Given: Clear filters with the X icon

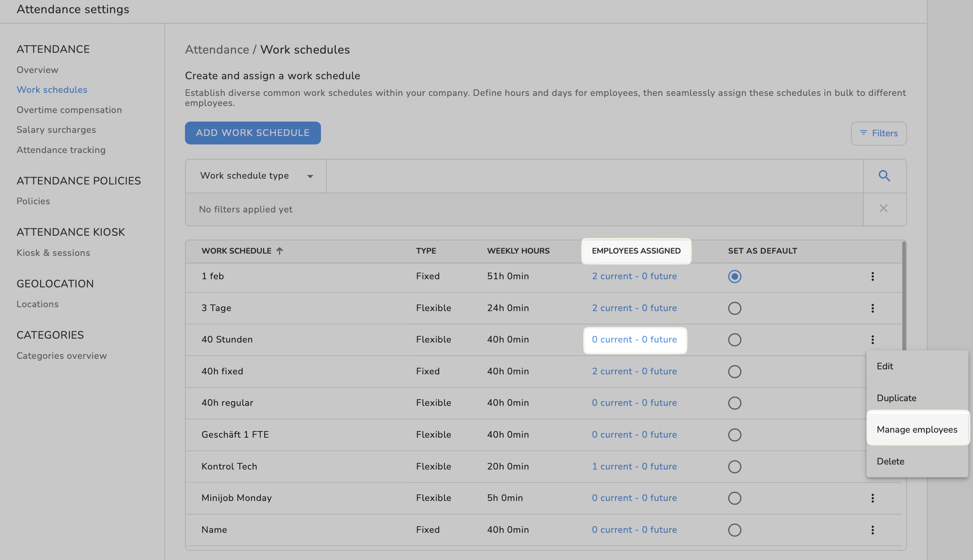Looking at the screenshot, I should click(883, 209).
